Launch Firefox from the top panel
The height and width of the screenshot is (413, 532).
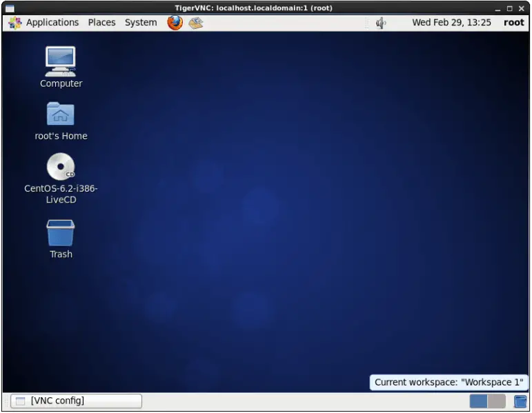(x=175, y=22)
